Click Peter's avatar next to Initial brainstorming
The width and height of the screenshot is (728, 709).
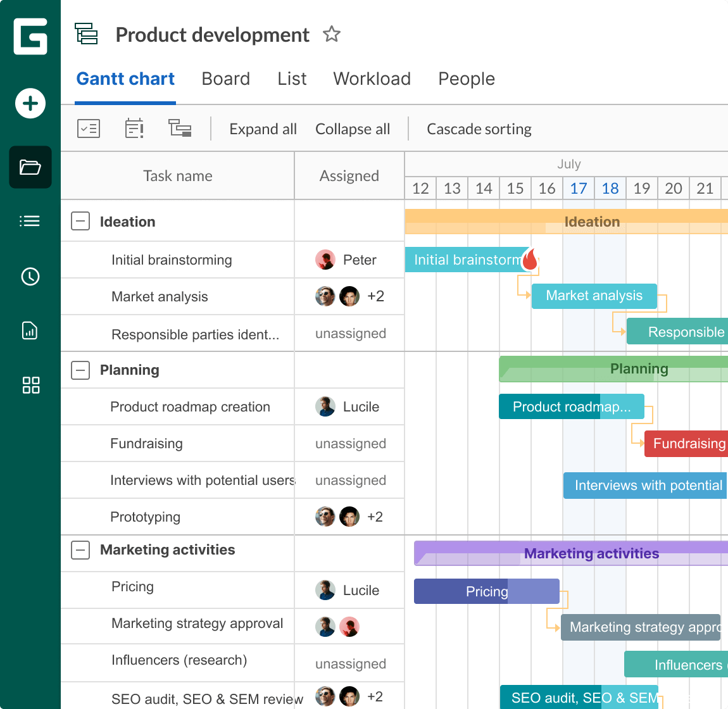(325, 260)
